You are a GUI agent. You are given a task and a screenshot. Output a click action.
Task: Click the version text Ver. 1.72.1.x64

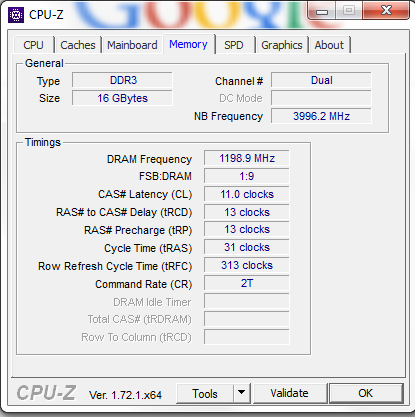125,395
